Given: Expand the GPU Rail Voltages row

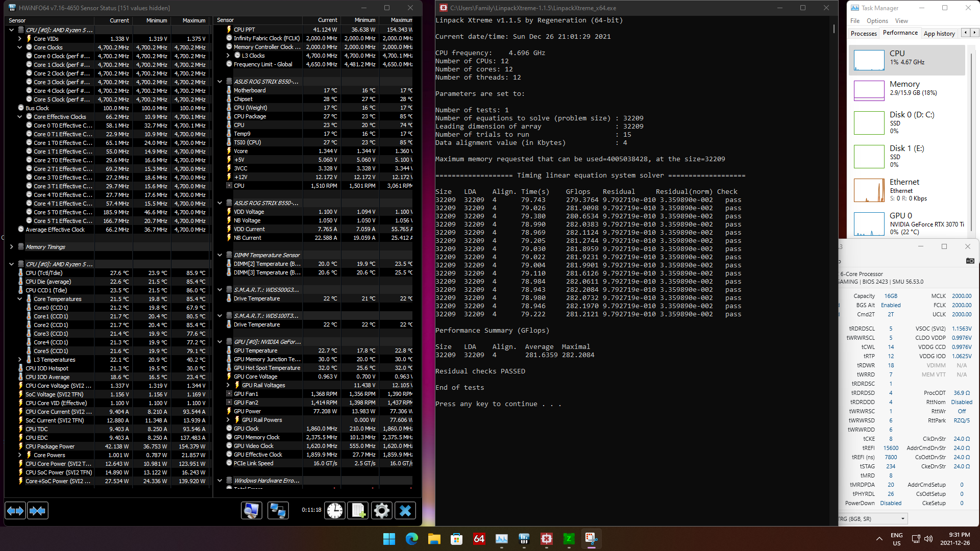Looking at the screenshot, I should [228, 385].
